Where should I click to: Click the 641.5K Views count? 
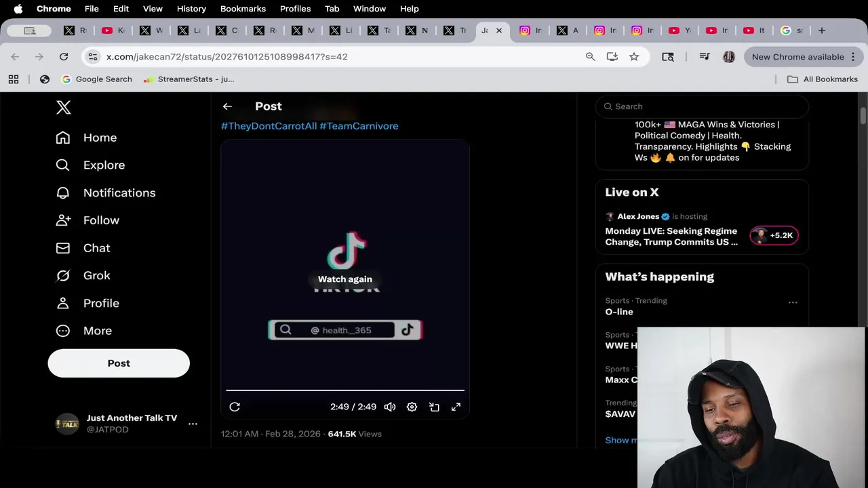(355, 434)
